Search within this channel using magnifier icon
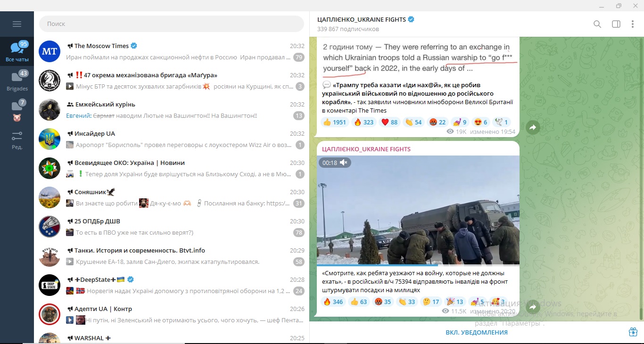 (x=597, y=24)
